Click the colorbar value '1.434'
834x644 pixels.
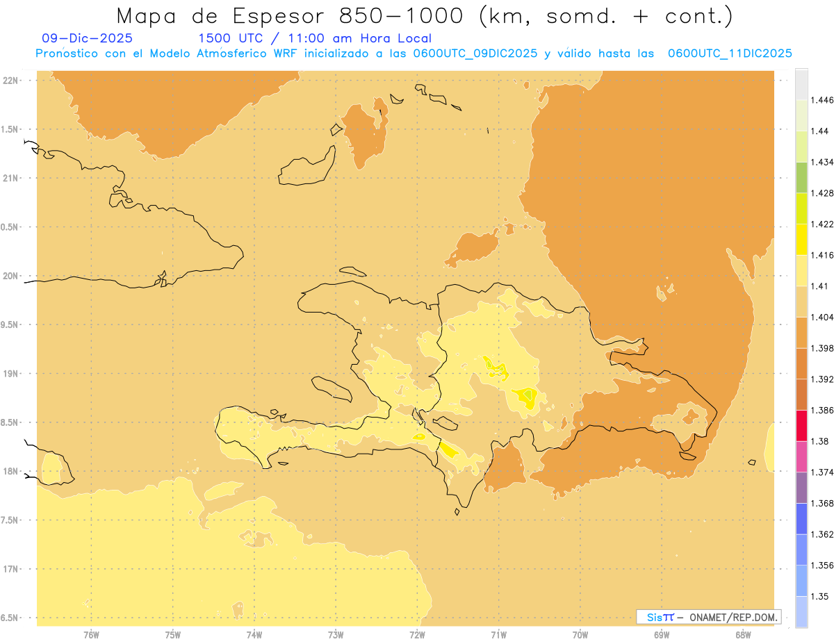point(822,162)
